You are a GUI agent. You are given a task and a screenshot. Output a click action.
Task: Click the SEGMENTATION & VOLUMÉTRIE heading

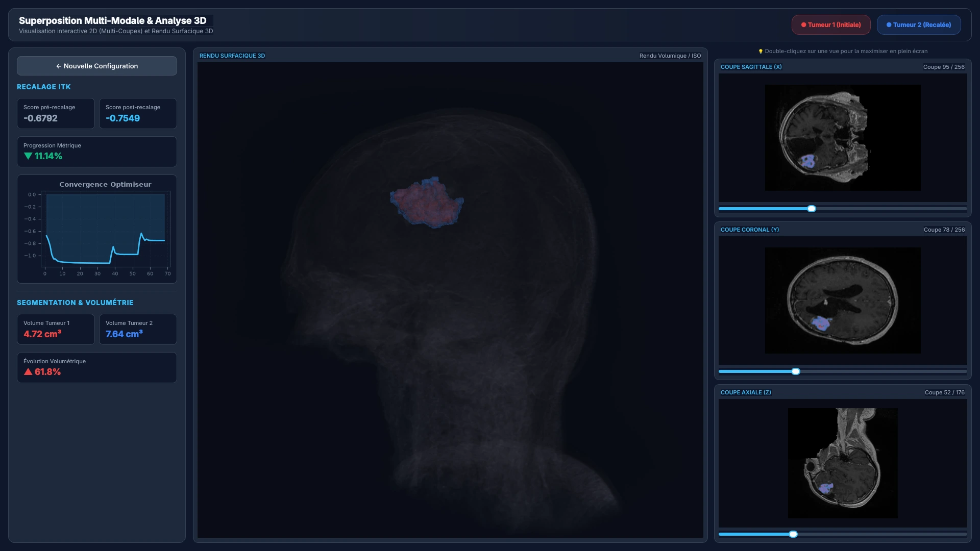coord(75,303)
